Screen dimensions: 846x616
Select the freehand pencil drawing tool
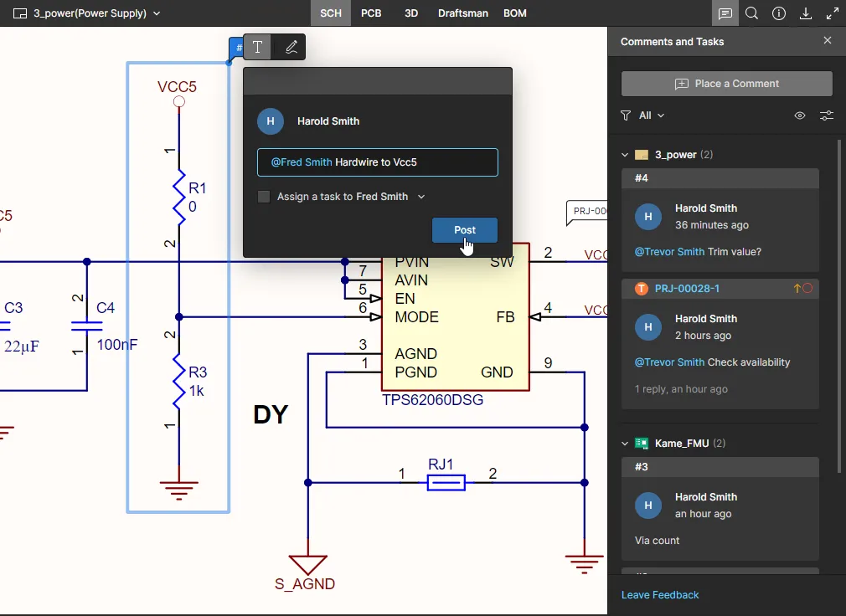(x=291, y=48)
